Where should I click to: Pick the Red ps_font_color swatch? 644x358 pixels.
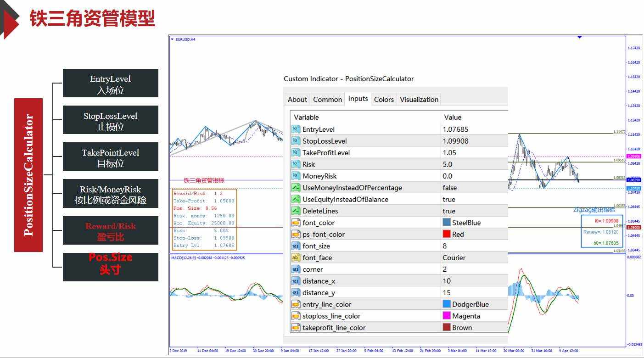tap(447, 234)
